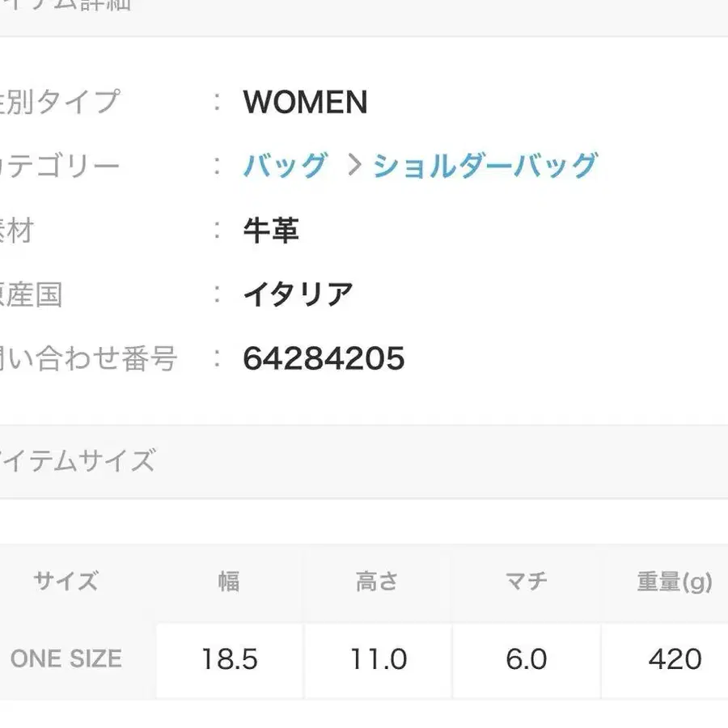The width and height of the screenshot is (728, 728).
Task: Click the breadcrumb chevron between categories
Action: [x=354, y=165]
